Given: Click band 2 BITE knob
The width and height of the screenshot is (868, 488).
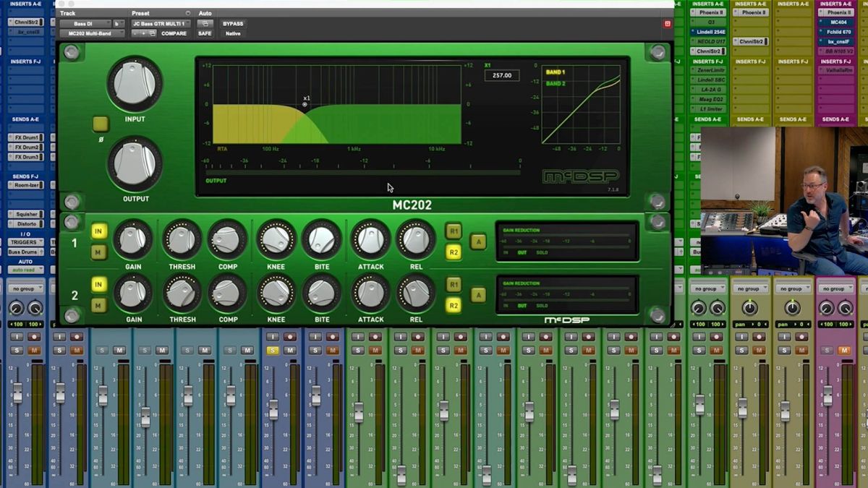Looking at the screenshot, I should [322, 294].
